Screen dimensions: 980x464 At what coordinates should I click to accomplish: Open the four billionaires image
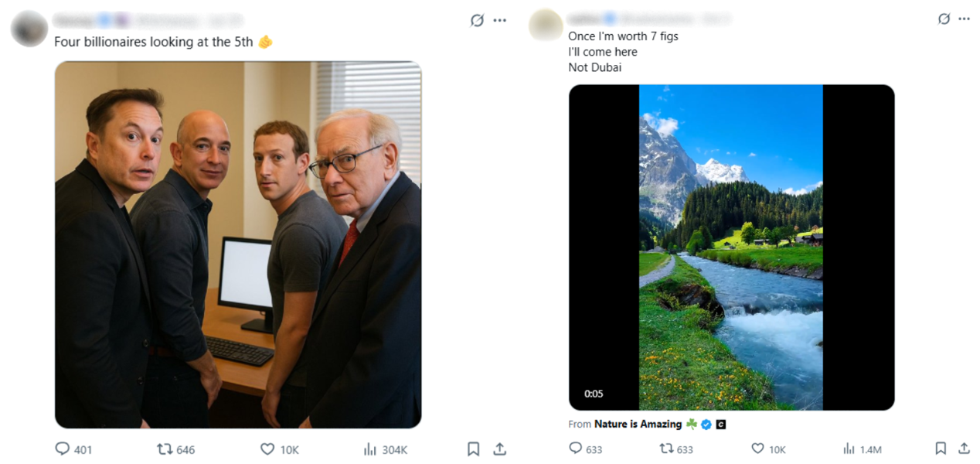point(238,244)
